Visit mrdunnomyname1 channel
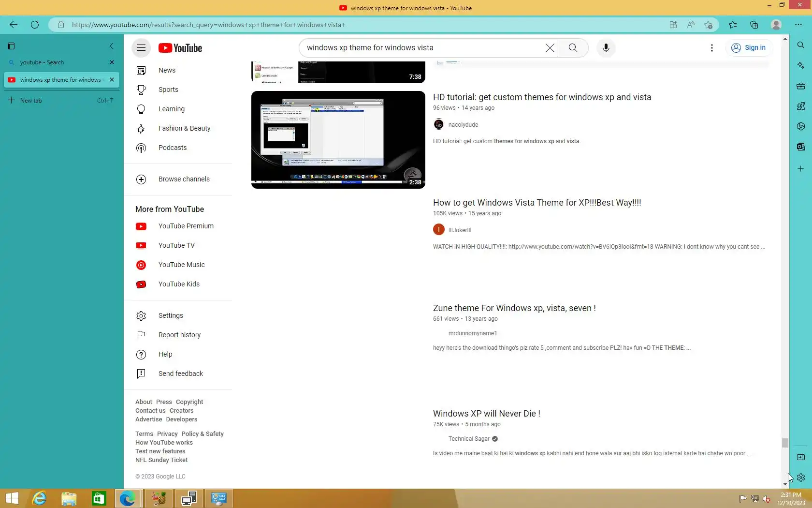The height and width of the screenshot is (508, 812). pos(473,333)
